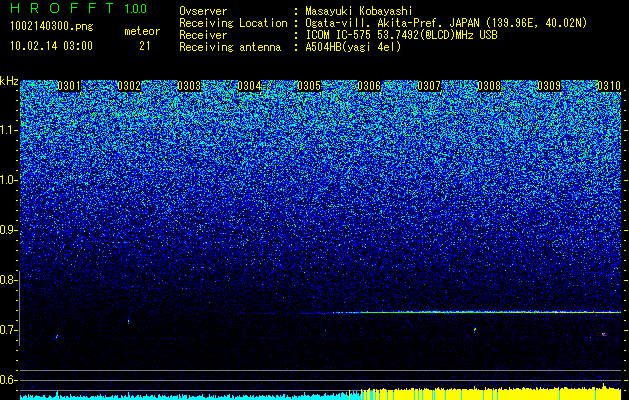Click the 'Receiving antenna' label

[x=230, y=47]
